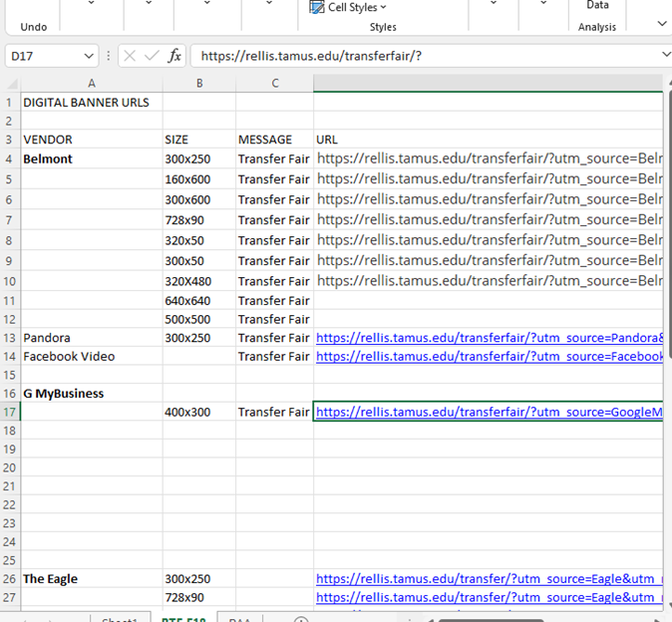Select the SIZE header cell

click(199, 140)
